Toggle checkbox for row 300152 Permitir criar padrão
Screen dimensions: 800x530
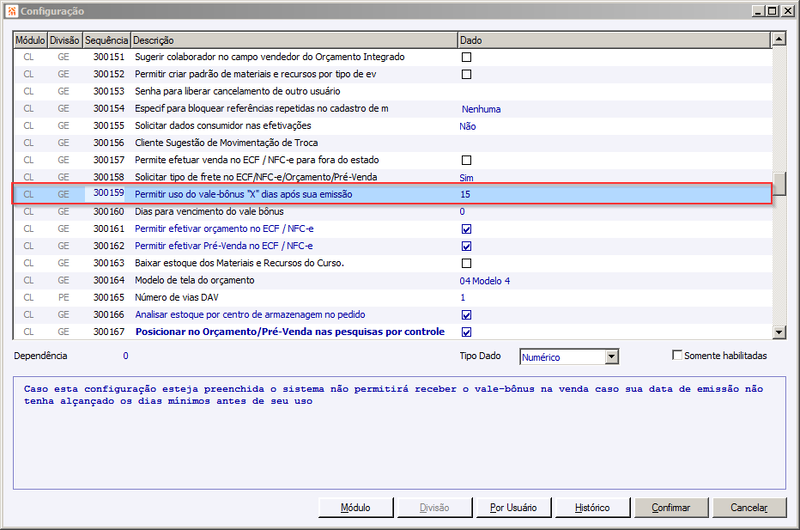coord(466,74)
